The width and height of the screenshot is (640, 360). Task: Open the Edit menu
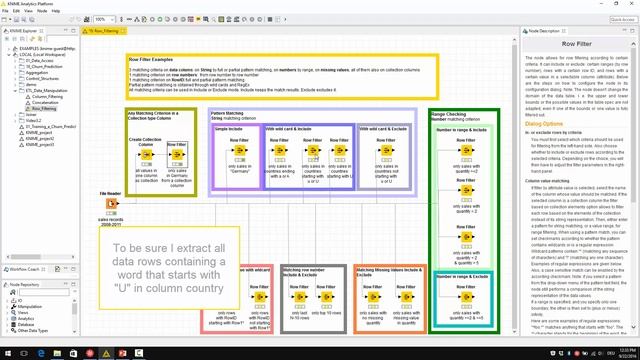[16, 11]
